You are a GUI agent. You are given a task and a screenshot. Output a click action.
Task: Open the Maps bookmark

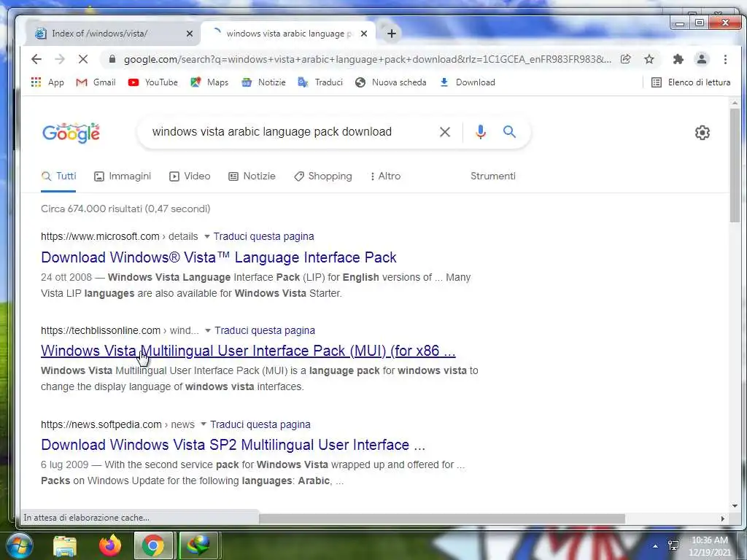coord(209,82)
